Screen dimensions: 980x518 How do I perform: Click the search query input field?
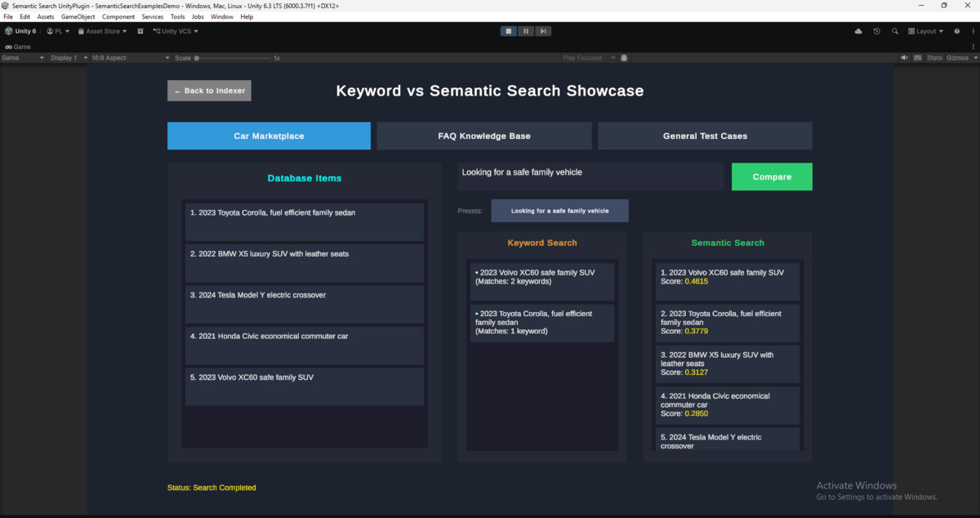590,176
